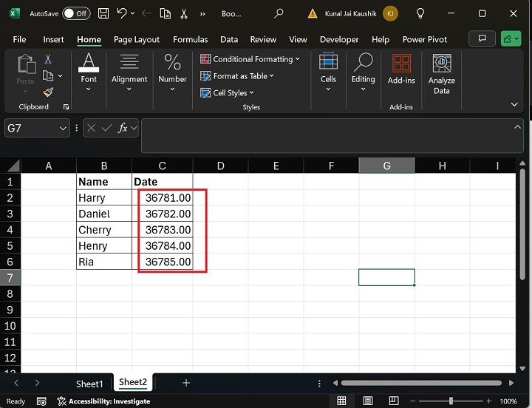Viewport: 532px width, 408px height.
Task: Add a new sheet with plus button
Action: point(186,383)
